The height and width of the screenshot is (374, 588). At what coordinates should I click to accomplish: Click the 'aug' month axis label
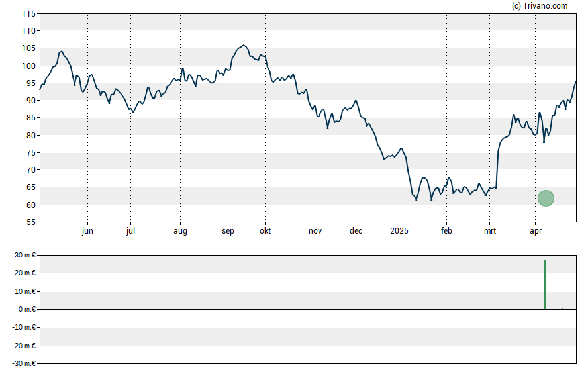tap(180, 231)
